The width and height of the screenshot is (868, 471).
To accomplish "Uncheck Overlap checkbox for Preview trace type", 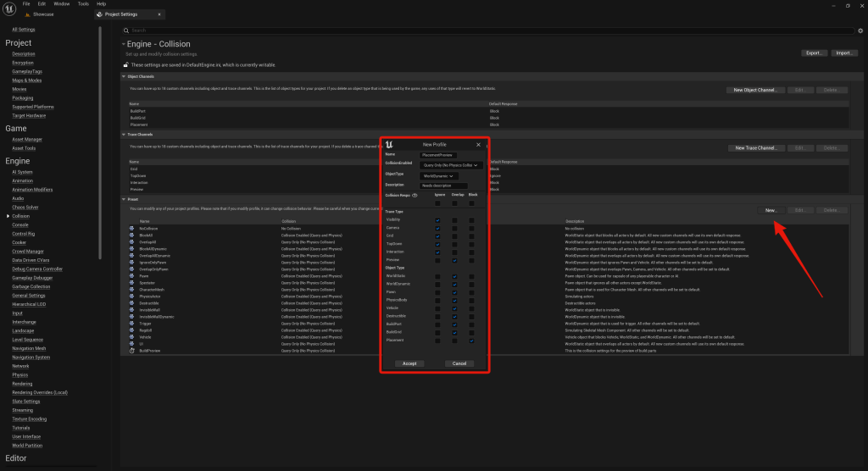I will 454,259.
